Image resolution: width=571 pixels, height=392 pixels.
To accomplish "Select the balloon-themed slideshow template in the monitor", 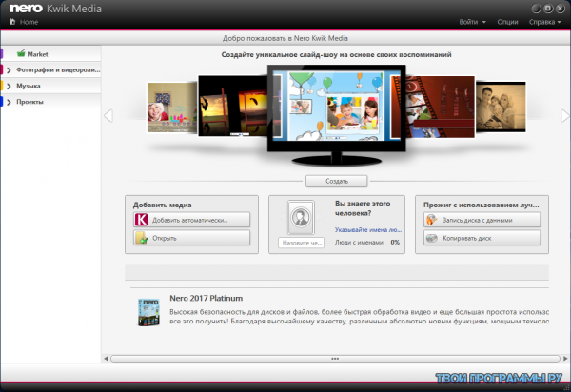I will click(x=337, y=107).
